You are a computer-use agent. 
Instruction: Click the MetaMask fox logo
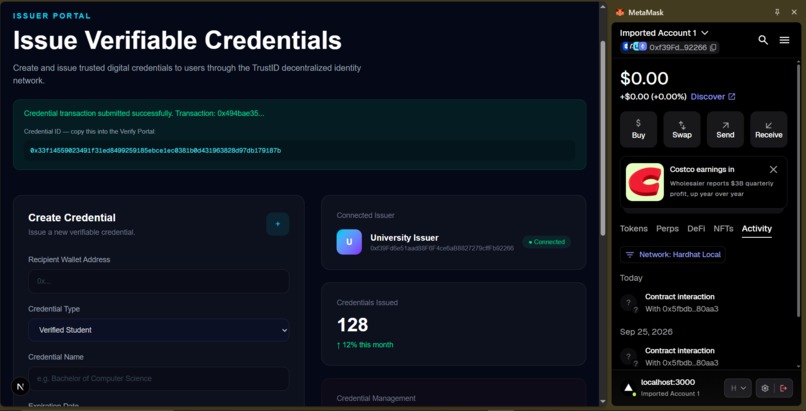tap(620, 12)
